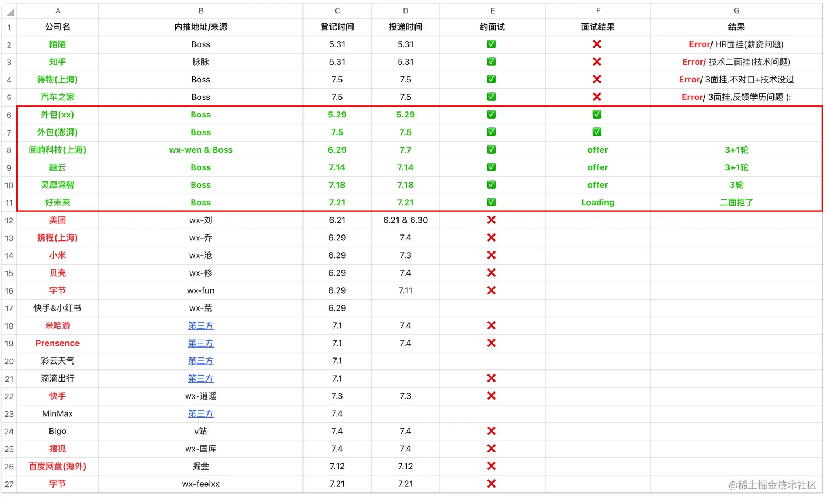This screenshot has height=504, width=830.
Task: Open 第三方 link in MinMax row
Action: (x=201, y=413)
